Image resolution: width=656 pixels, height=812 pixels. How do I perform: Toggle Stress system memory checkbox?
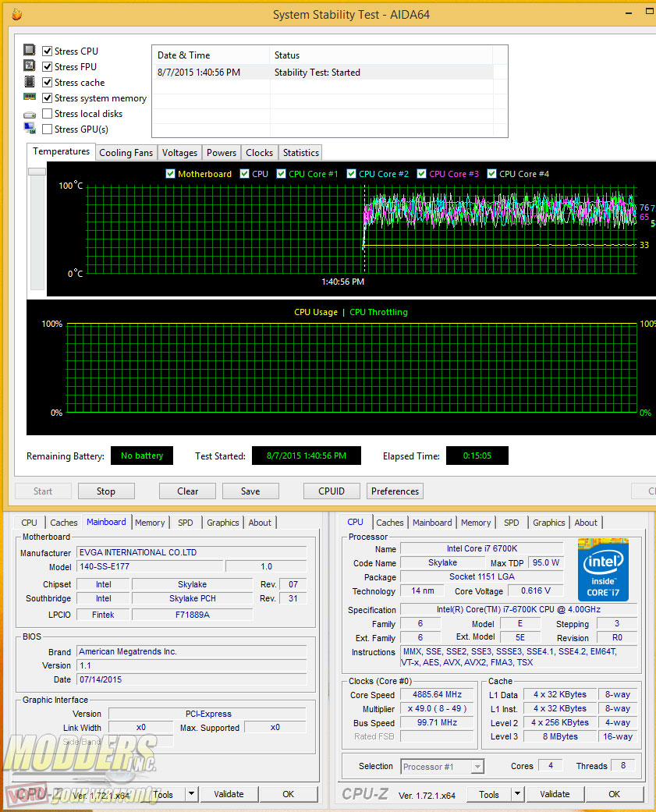(x=47, y=98)
